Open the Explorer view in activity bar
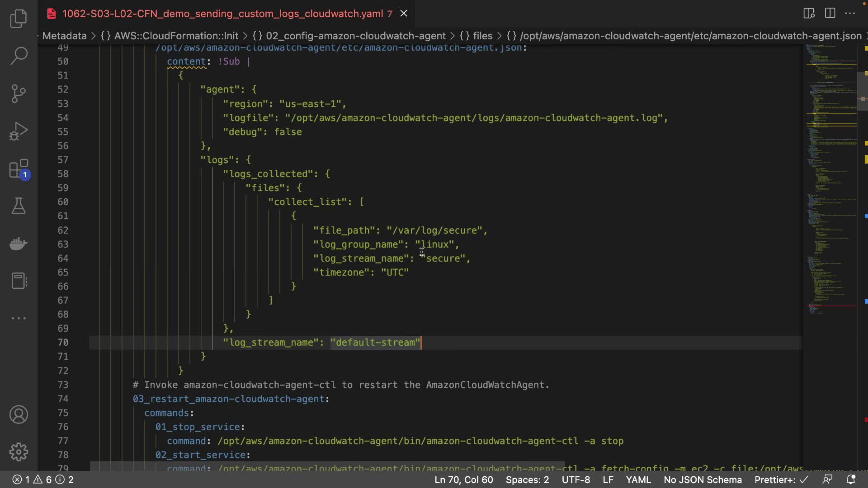The height and width of the screenshot is (488, 868). click(19, 19)
